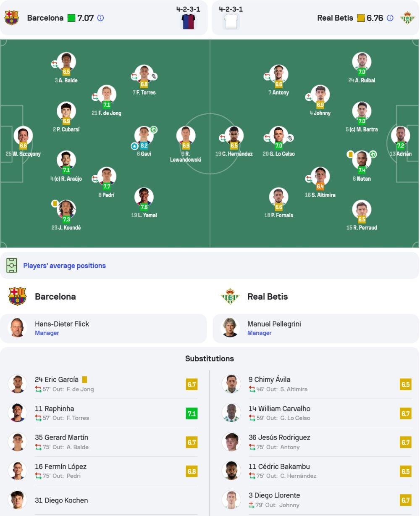Select Natan's player photo on the pitch

362,161
